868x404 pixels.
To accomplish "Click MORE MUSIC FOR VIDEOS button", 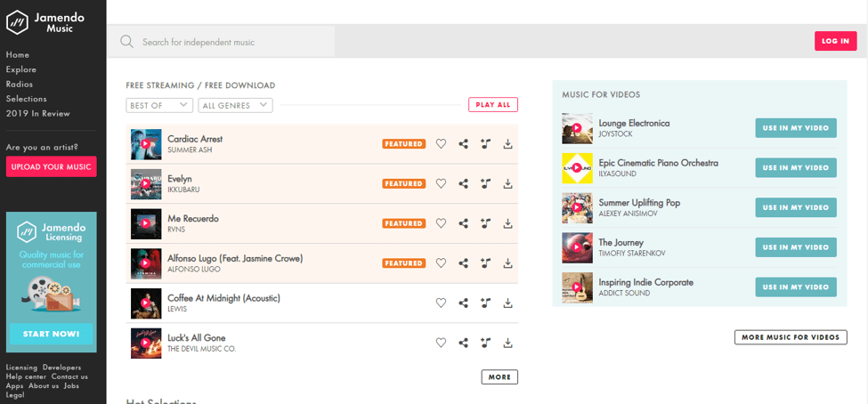I will [x=791, y=337].
